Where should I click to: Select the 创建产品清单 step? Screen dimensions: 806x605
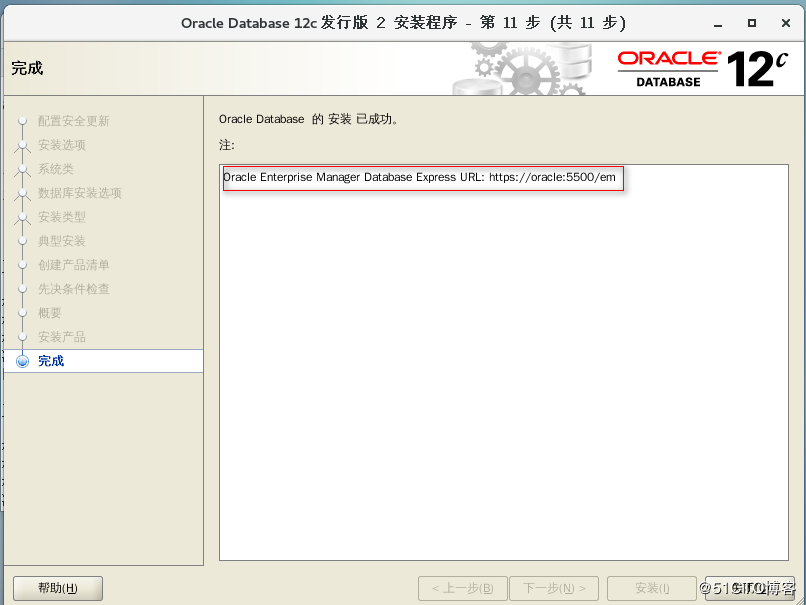point(74,265)
